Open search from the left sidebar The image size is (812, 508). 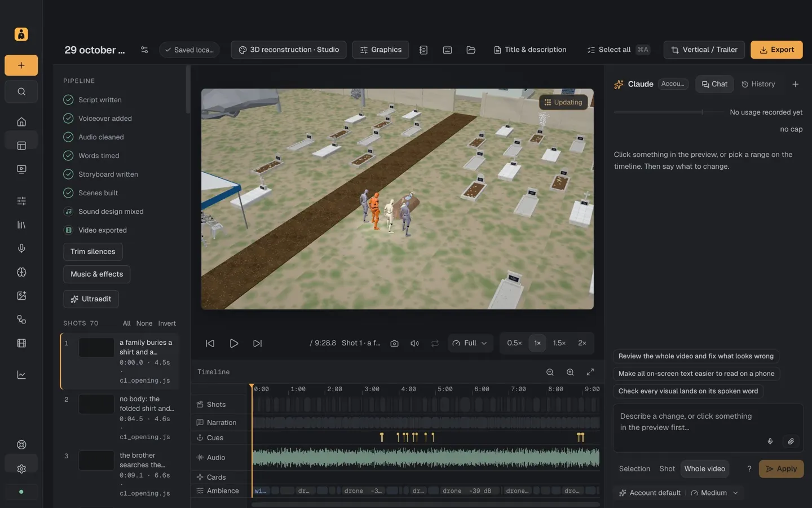coord(21,91)
